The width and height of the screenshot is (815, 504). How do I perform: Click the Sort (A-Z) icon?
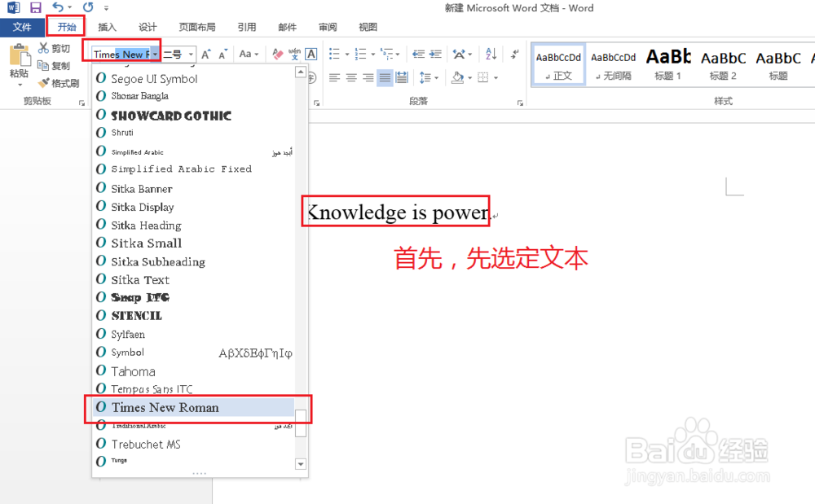pos(491,54)
